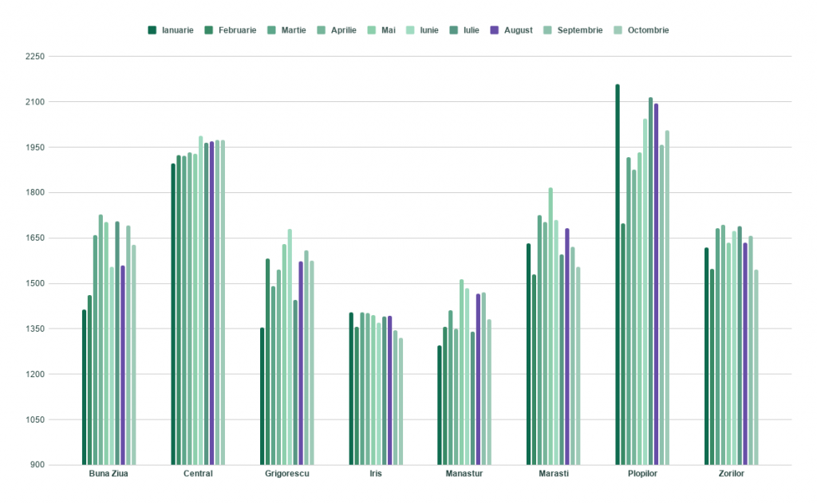Click the Buna Ziua axis label

109,474
